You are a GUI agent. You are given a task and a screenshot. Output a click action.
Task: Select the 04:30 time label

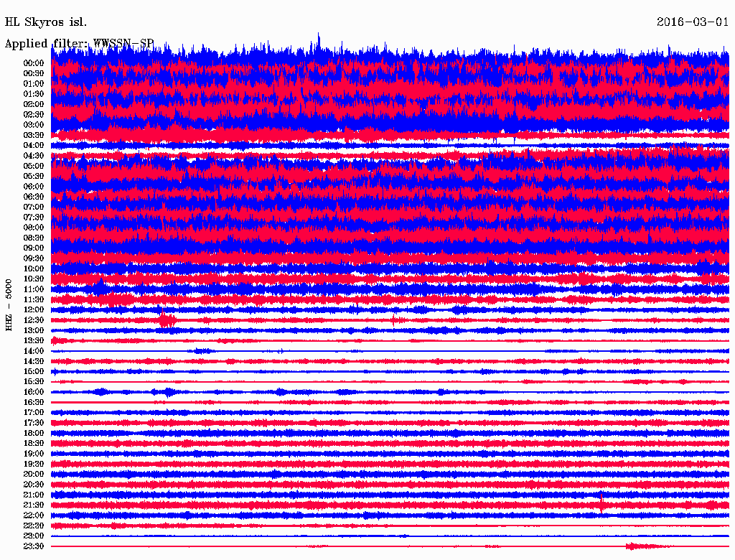[x=34, y=157]
